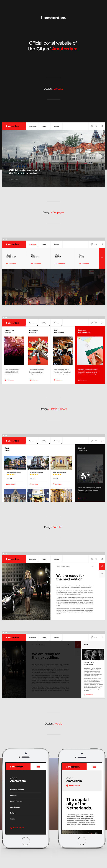This screenshot has width=107, height=868.
Task: Click the search icon in the light article mockup
Action: click(x=102, y=559)
